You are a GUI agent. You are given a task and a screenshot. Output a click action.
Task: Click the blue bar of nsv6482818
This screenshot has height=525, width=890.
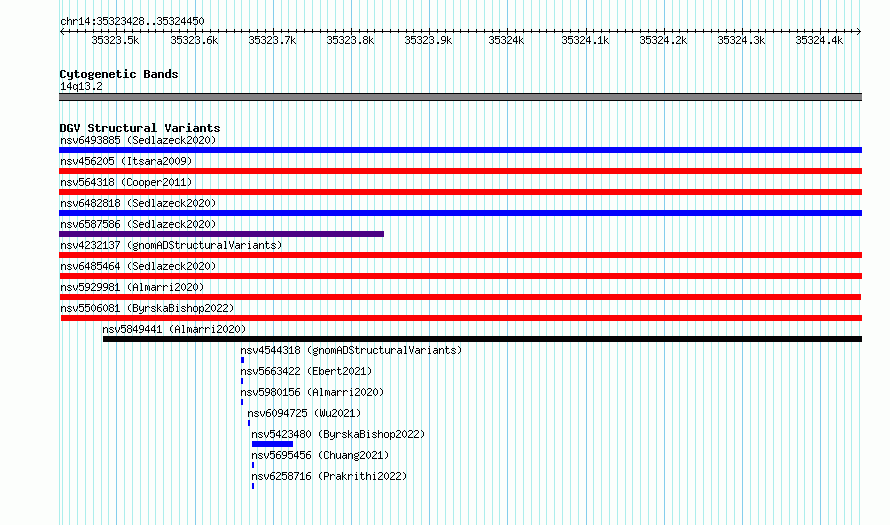click(460, 213)
